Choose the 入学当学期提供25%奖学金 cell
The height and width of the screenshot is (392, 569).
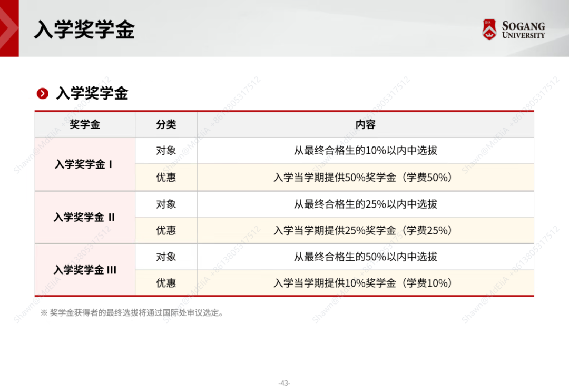363,230
